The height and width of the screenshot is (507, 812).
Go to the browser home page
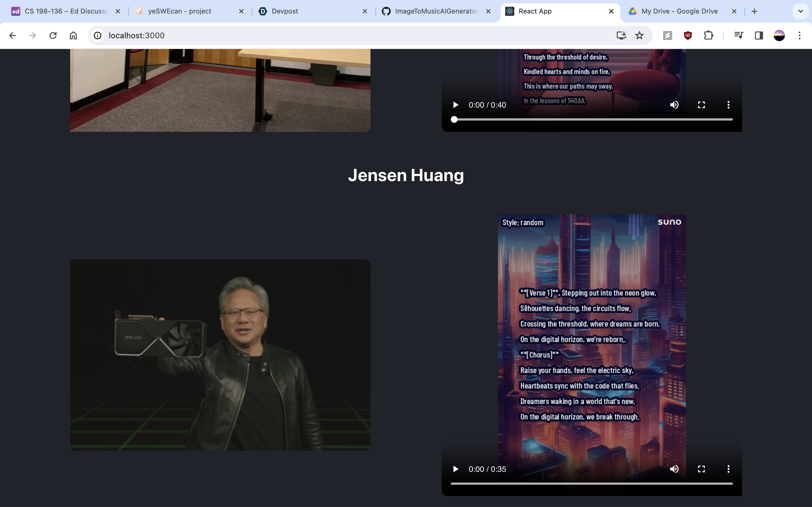[73, 35]
